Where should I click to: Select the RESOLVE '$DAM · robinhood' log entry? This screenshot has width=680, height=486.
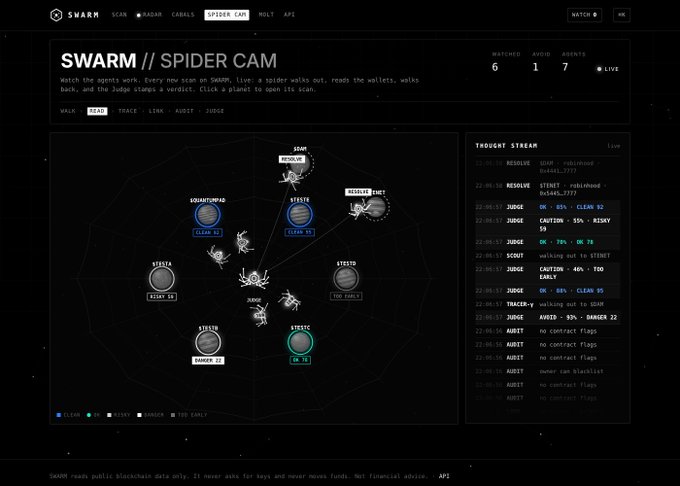pyautogui.click(x=547, y=167)
